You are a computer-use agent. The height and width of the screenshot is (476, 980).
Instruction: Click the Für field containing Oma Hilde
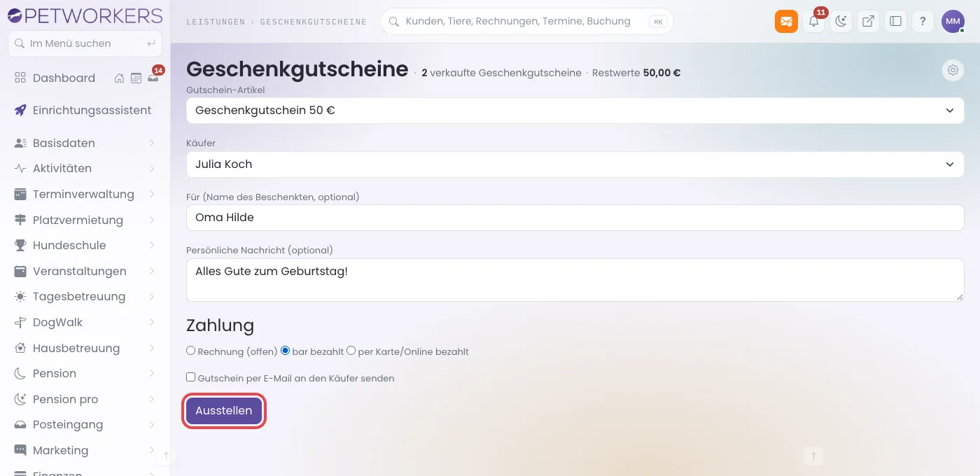575,217
